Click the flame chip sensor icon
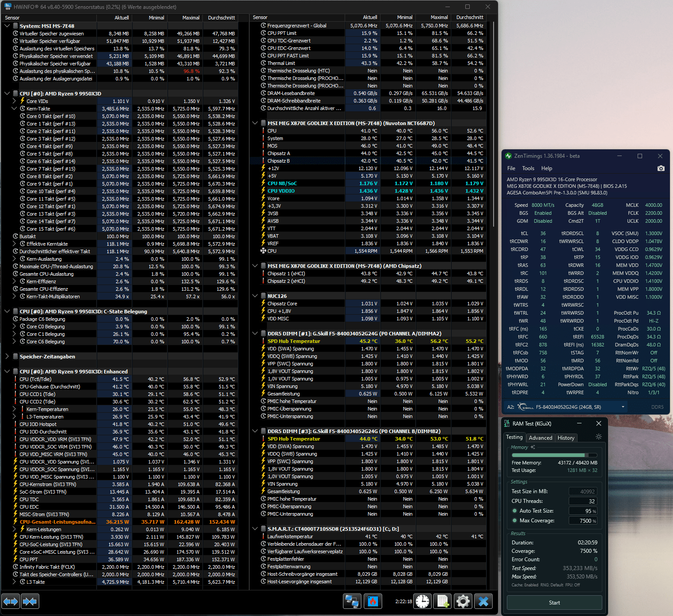673x616 pixels. click(373, 601)
